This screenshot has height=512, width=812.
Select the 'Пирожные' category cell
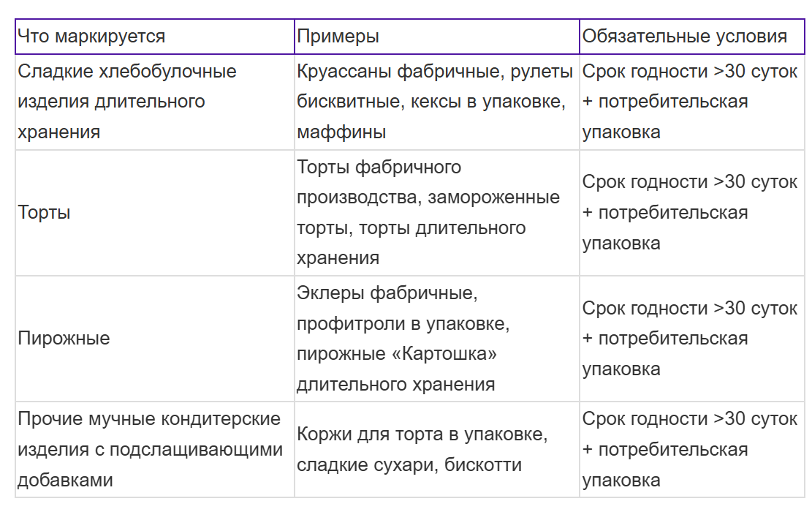[x=155, y=339]
